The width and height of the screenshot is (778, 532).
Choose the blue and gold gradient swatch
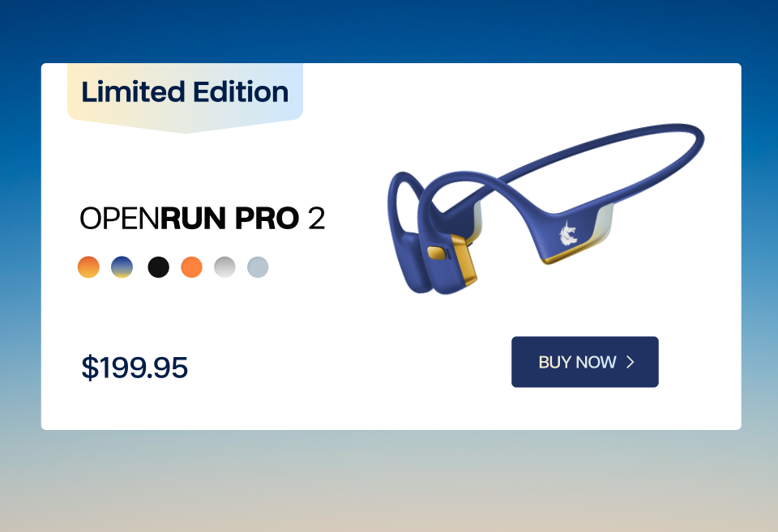[x=122, y=266]
